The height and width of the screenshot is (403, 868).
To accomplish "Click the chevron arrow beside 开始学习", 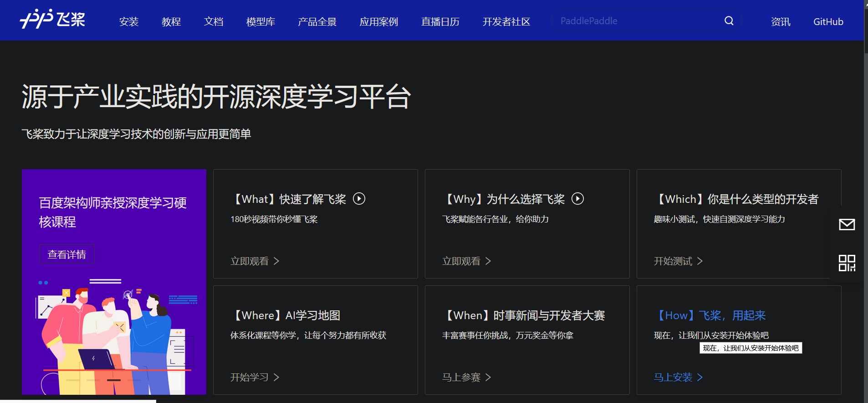I will pyautogui.click(x=276, y=377).
